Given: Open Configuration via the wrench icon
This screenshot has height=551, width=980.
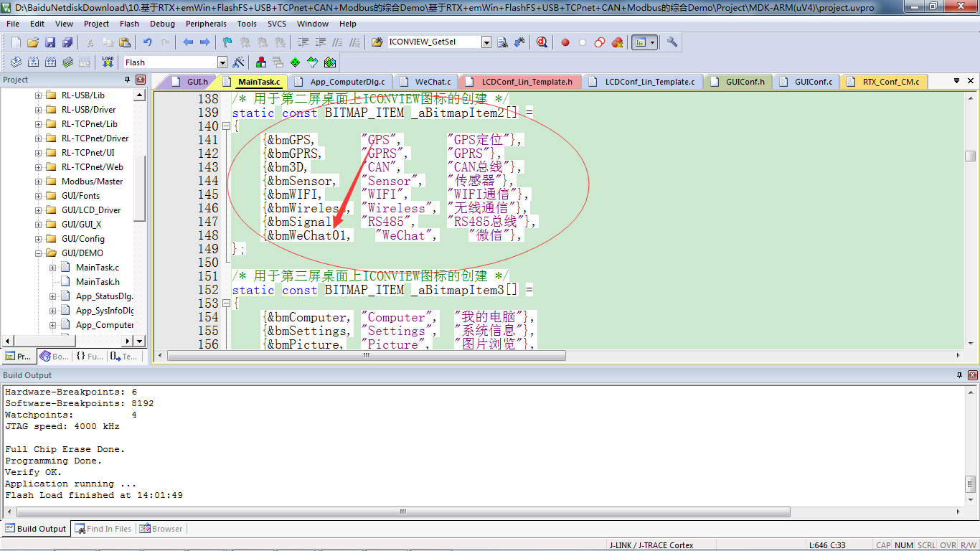Looking at the screenshot, I should point(672,42).
